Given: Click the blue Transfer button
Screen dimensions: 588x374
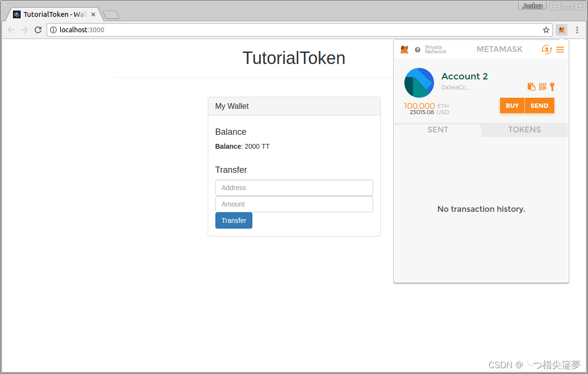Looking at the screenshot, I should click(234, 220).
